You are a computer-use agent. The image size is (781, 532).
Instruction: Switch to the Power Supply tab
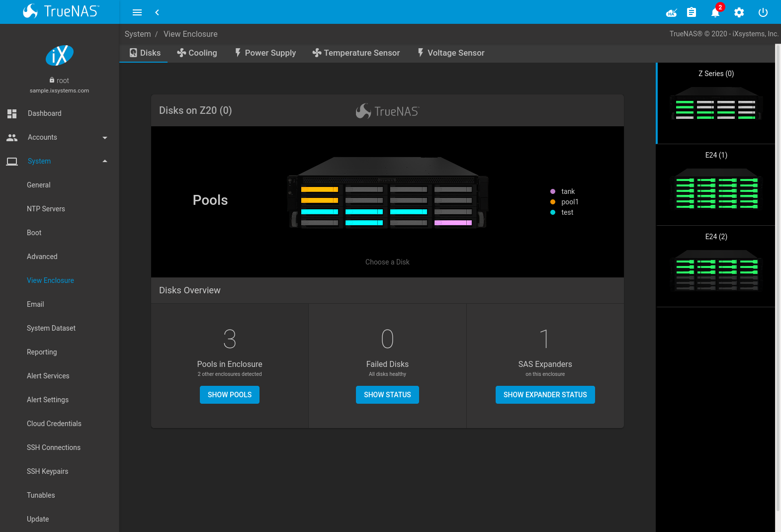tap(265, 53)
